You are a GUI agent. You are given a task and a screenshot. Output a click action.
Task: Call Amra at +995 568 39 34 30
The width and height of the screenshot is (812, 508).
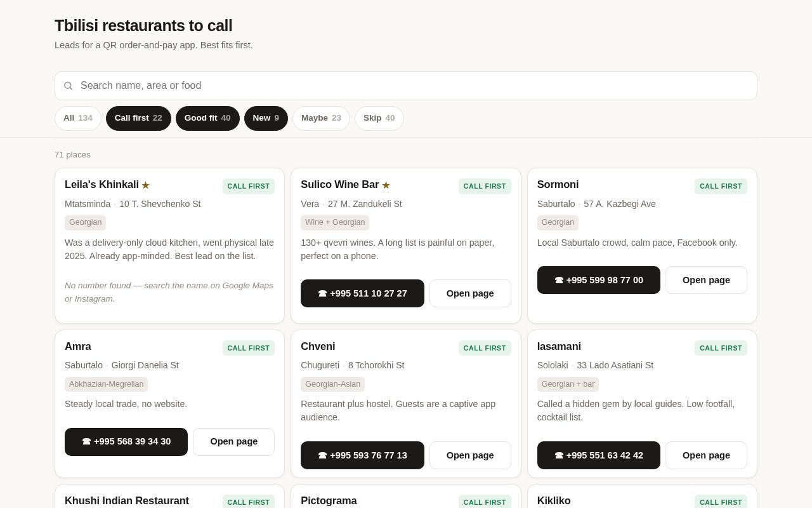pyautogui.click(x=126, y=442)
